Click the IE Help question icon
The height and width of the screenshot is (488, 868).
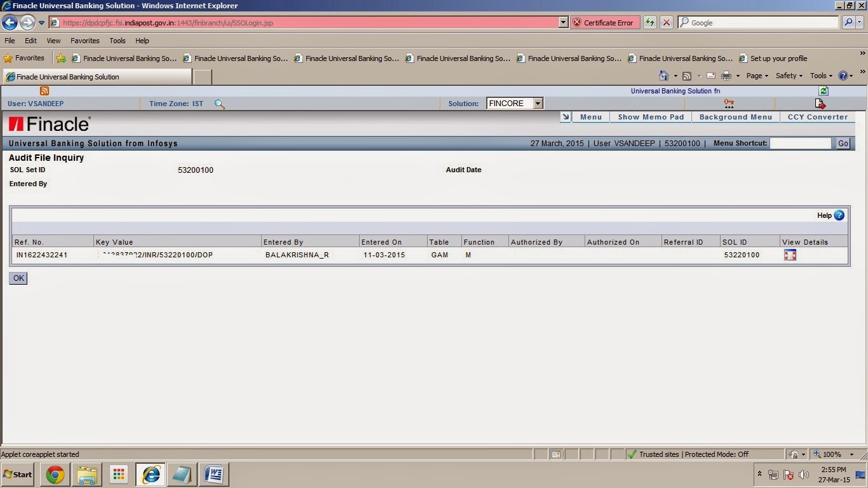click(x=843, y=76)
